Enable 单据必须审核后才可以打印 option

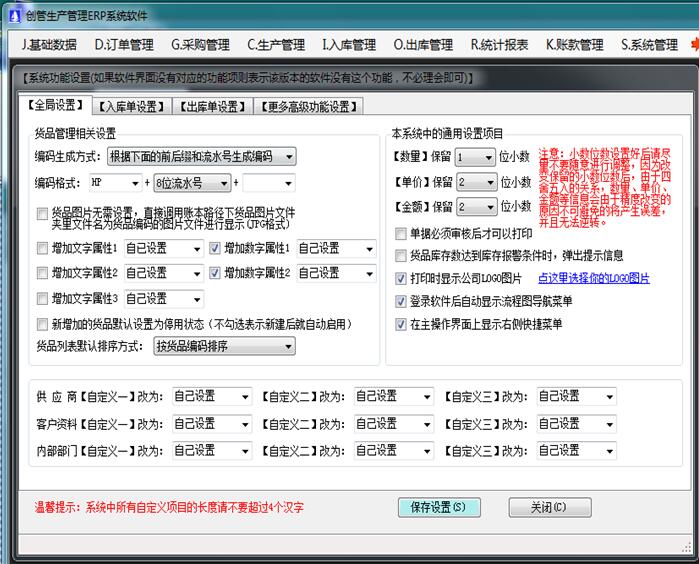coord(402,233)
